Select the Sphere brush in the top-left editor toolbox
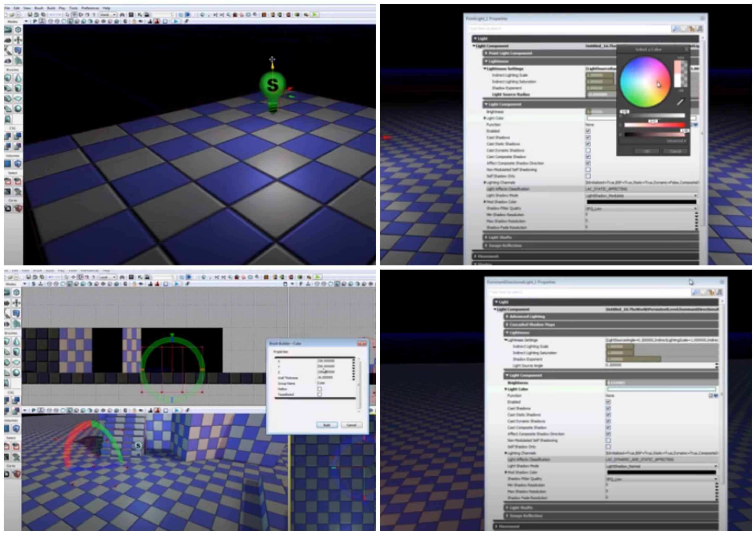Image resolution: width=756 pixels, height=535 pixels. point(18,108)
